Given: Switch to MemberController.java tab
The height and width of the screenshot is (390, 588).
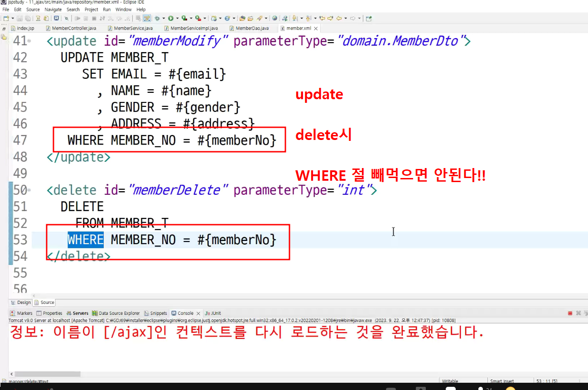Looking at the screenshot, I should click(70, 28).
